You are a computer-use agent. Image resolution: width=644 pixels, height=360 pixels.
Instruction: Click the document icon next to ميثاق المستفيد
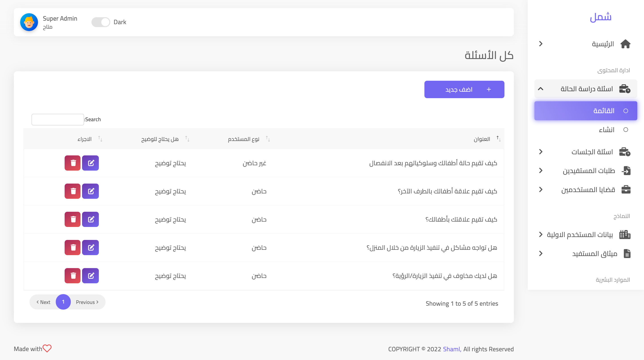tap(627, 254)
